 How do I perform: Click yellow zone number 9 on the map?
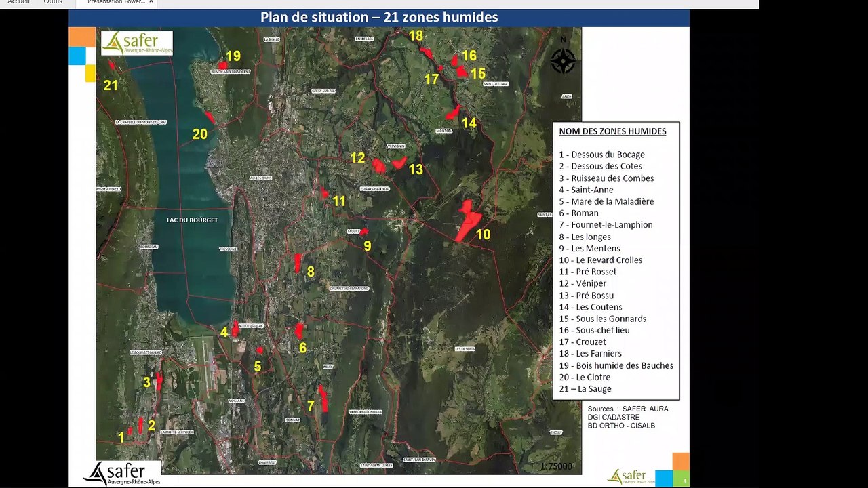(x=368, y=246)
